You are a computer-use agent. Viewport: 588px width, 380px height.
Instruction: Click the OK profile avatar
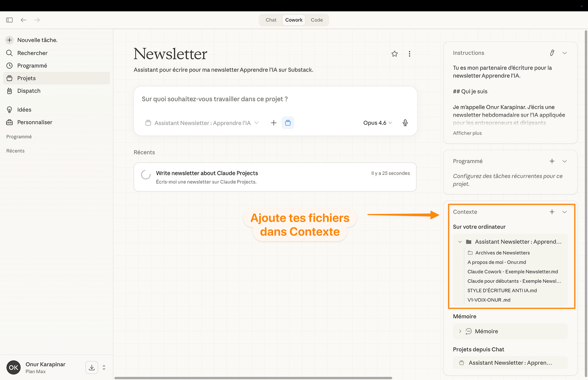click(14, 367)
